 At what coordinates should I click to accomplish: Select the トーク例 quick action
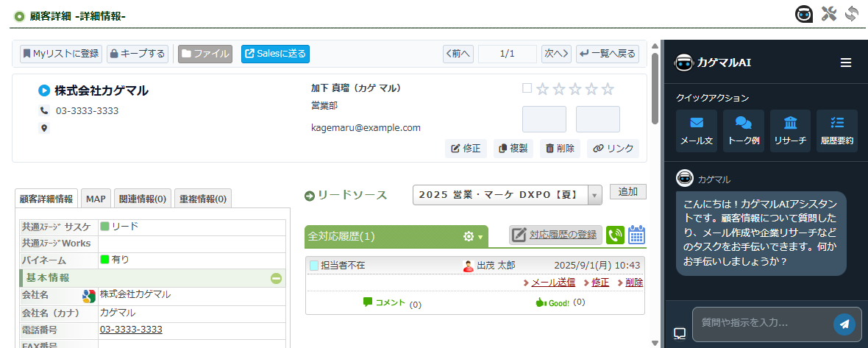743,130
